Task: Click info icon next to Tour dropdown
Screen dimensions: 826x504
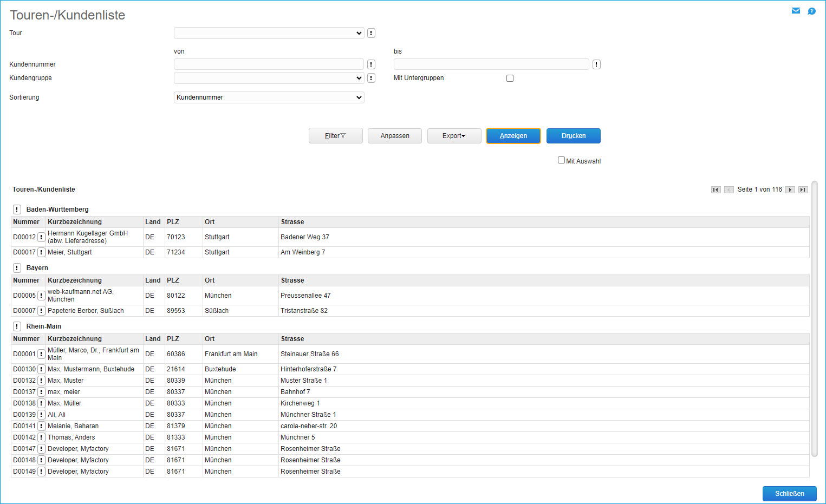Action: (x=371, y=33)
